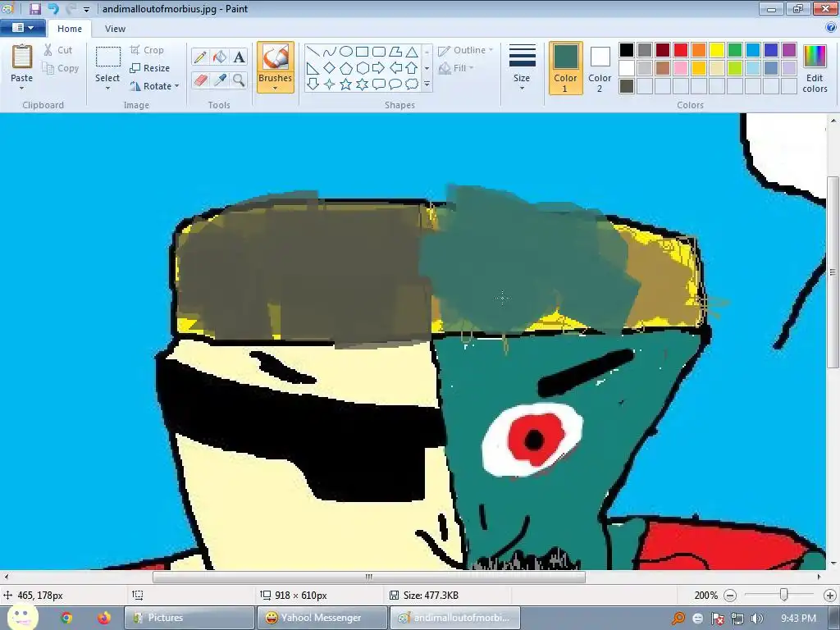This screenshot has width=840, height=630.
Task: Choose the Cloud callout shape
Action: tap(412, 84)
